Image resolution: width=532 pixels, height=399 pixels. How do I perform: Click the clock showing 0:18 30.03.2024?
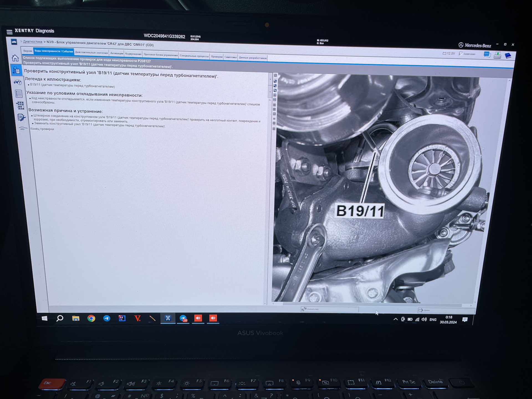[x=448, y=320]
